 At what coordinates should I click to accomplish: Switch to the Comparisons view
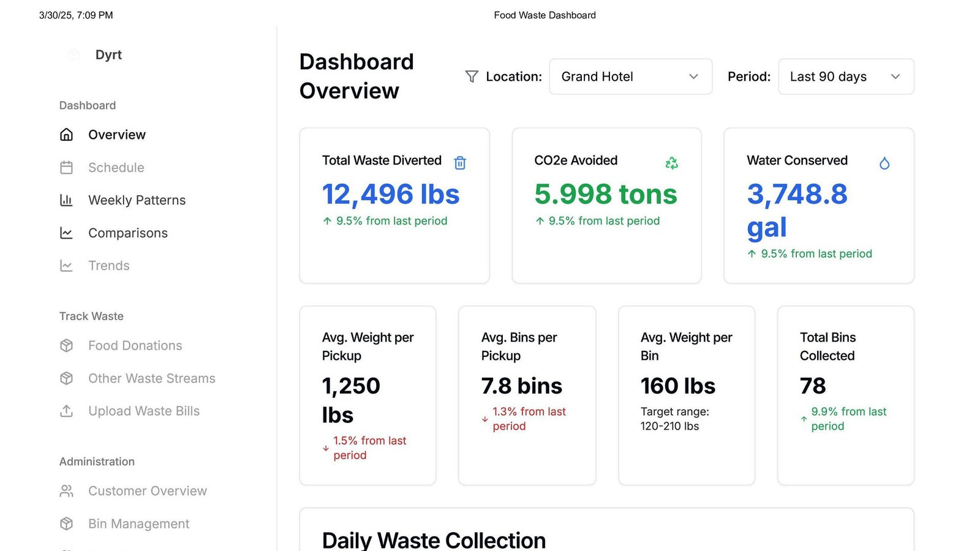click(x=128, y=233)
